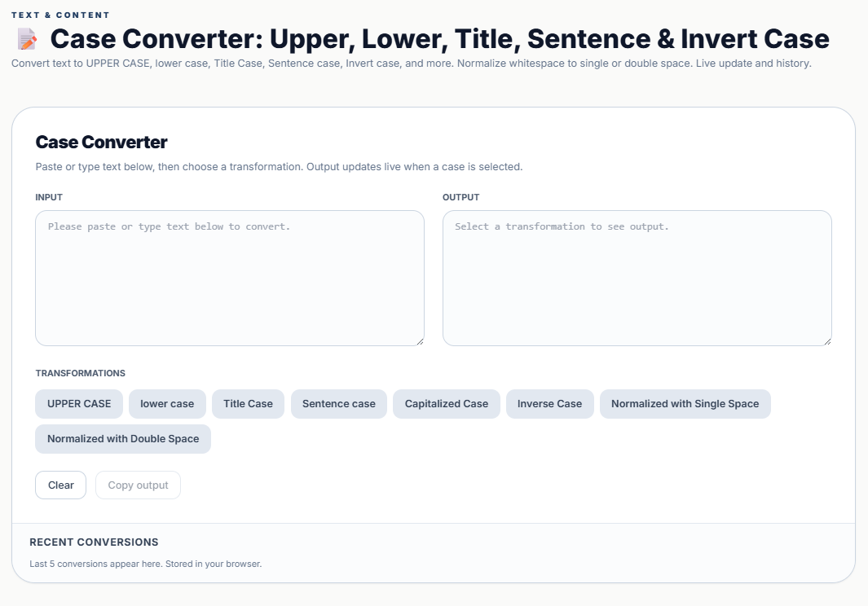Click the Case Converter card heading
The width and height of the screenshot is (868, 606).
[x=101, y=143]
